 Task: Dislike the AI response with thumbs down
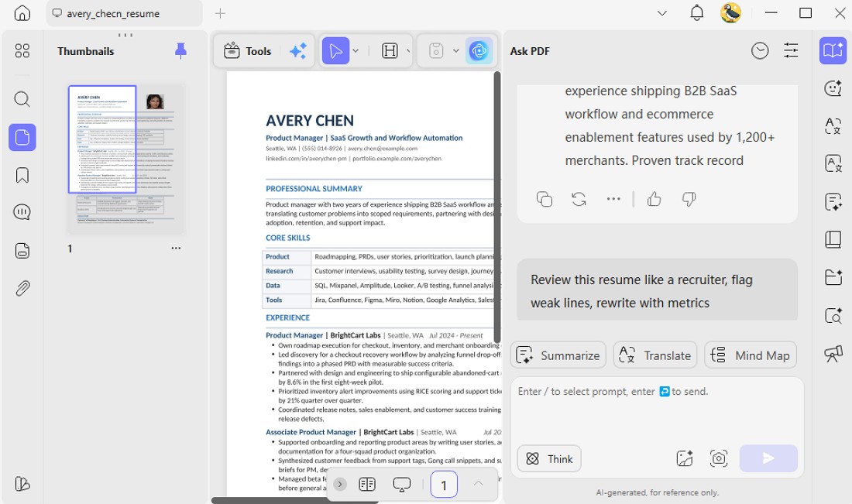pyautogui.click(x=689, y=199)
